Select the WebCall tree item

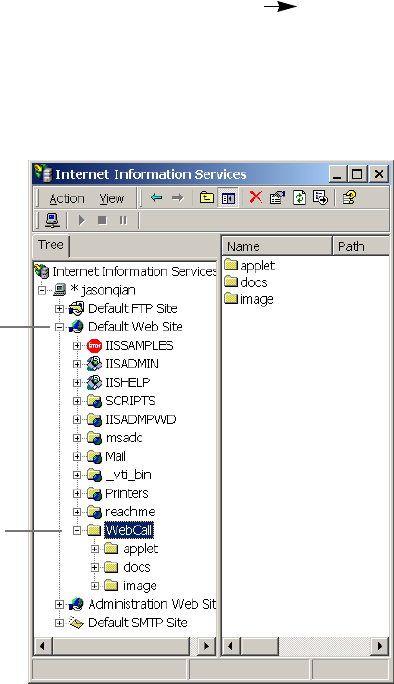[x=129, y=530]
